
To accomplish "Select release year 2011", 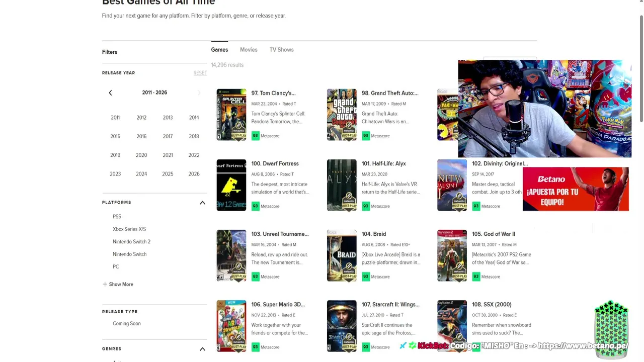I will pos(115,118).
